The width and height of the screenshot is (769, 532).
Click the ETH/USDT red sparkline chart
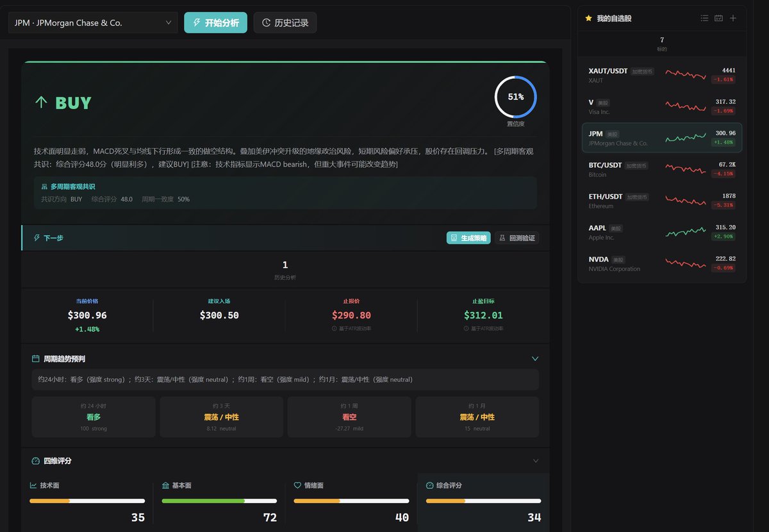686,201
